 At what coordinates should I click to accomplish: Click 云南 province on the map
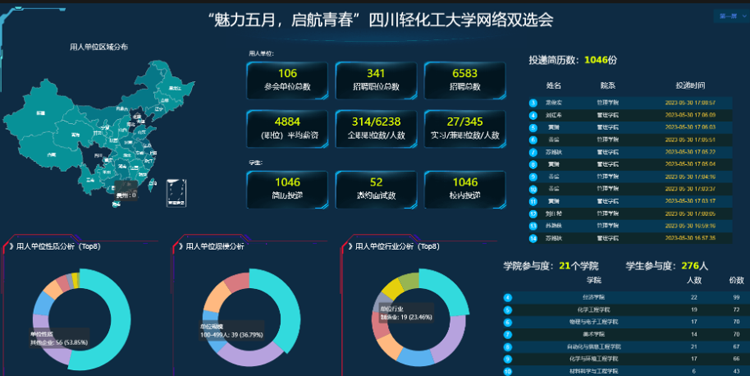(x=89, y=181)
